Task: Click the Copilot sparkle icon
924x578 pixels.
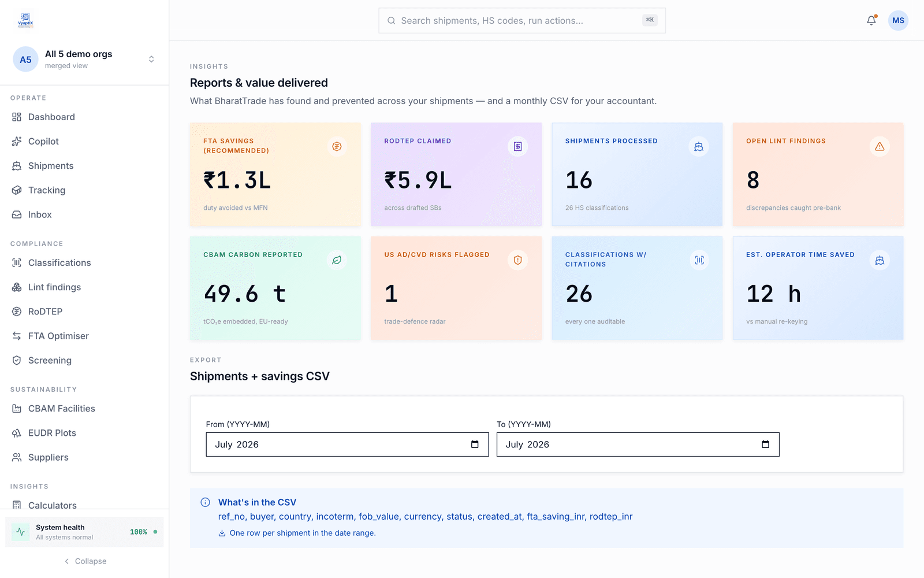Action: click(17, 141)
